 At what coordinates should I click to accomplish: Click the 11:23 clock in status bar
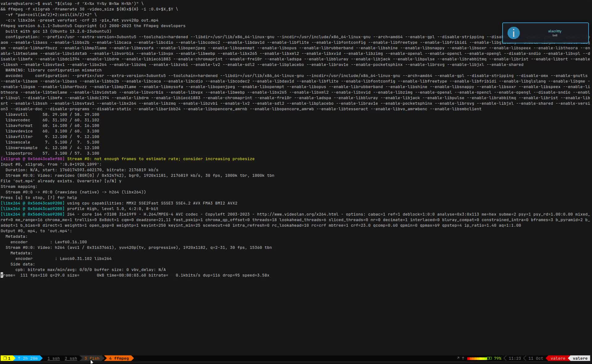click(515, 358)
